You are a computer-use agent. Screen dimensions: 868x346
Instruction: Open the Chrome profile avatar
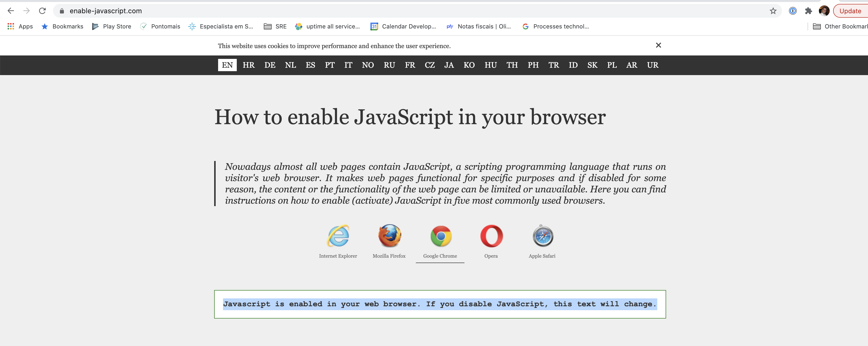tap(824, 11)
